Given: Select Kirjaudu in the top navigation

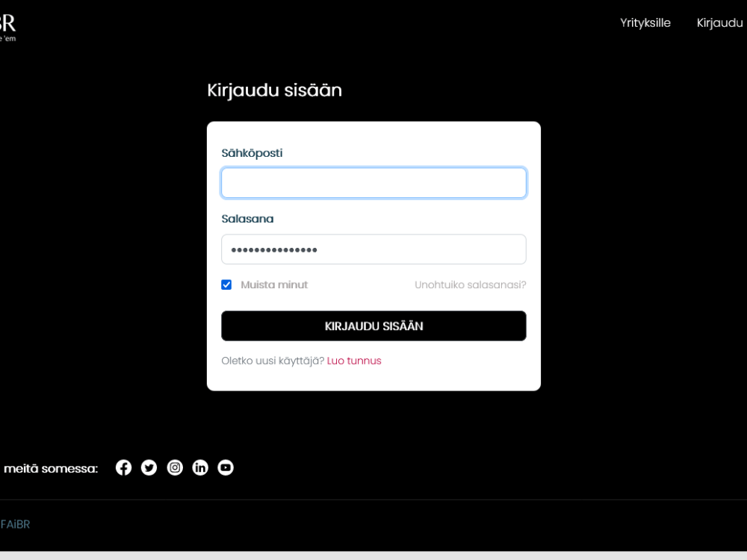Looking at the screenshot, I should coord(719,22).
